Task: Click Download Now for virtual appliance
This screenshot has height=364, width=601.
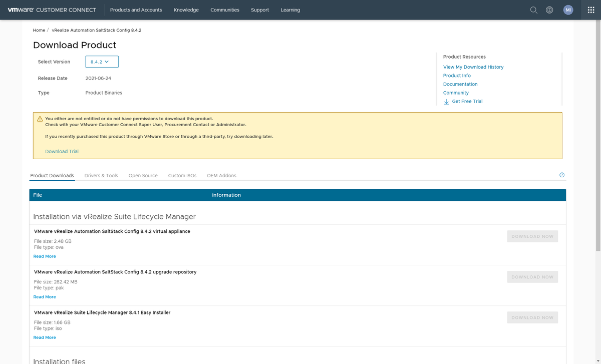Action: tap(532, 236)
